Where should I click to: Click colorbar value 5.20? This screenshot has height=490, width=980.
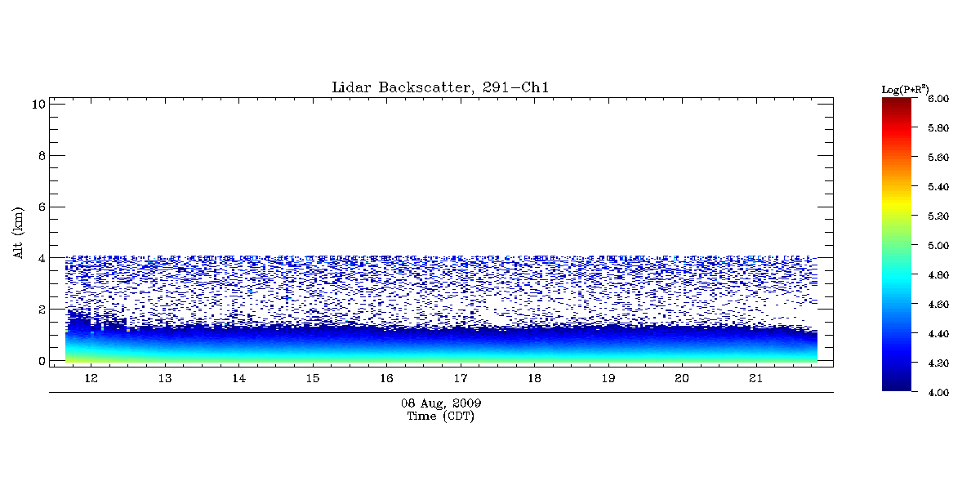937,216
